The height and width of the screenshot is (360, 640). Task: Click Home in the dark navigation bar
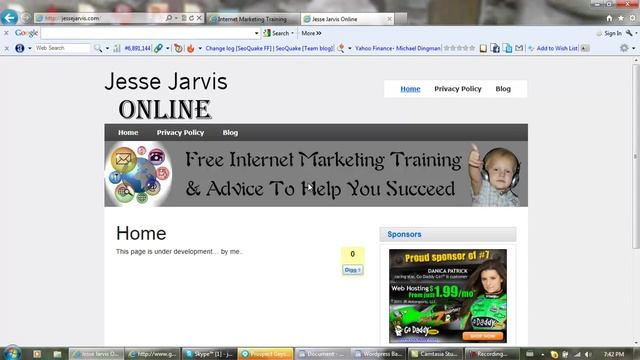pos(128,133)
